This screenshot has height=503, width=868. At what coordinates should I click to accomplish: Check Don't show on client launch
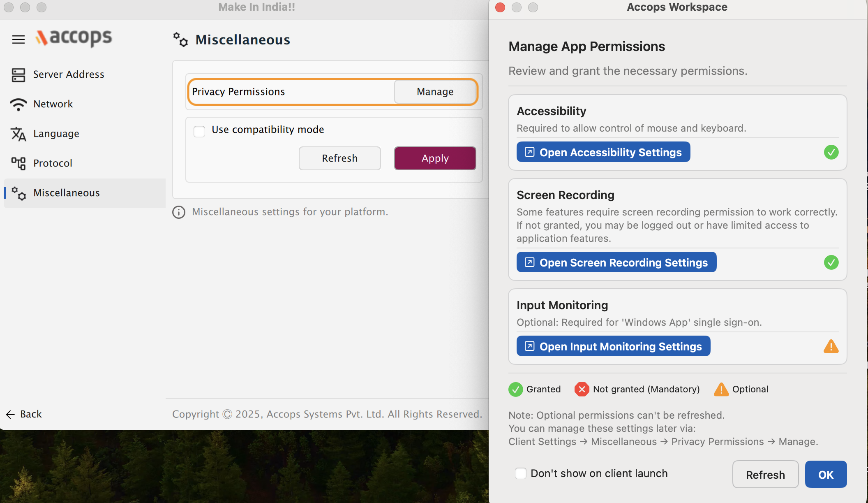point(521,473)
